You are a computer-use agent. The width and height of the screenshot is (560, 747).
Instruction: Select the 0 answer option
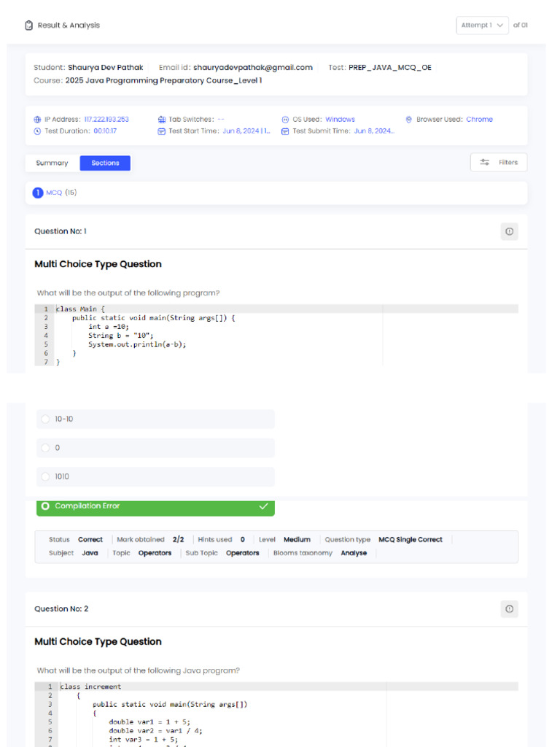point(155,448)
